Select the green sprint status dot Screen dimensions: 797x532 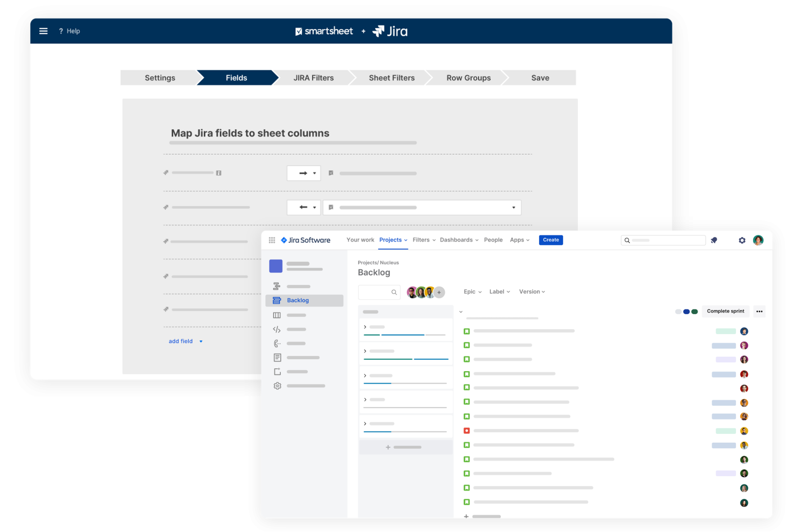tap(695, 312)
